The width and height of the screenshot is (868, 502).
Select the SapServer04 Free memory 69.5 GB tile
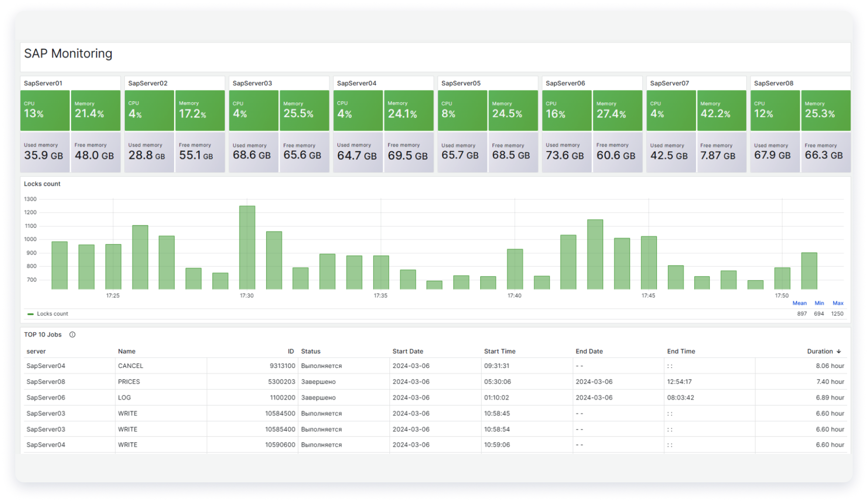pos(409,152)
